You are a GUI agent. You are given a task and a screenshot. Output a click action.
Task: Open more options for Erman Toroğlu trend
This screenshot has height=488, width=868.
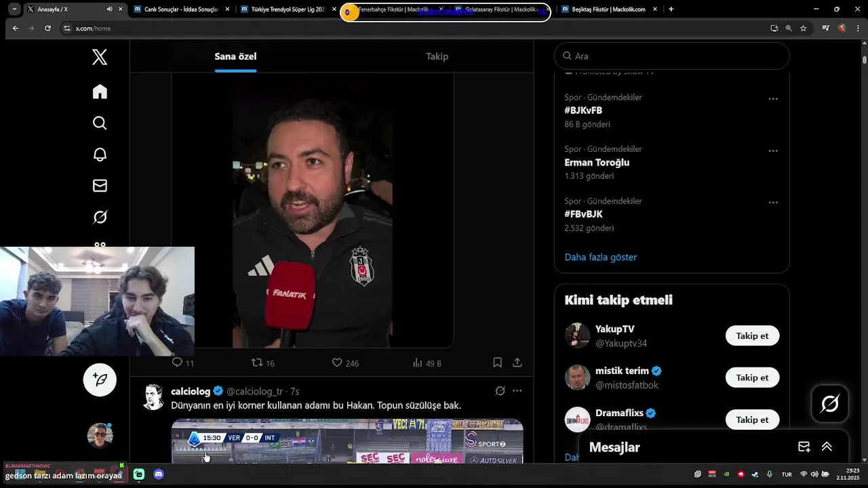(772, 150)
